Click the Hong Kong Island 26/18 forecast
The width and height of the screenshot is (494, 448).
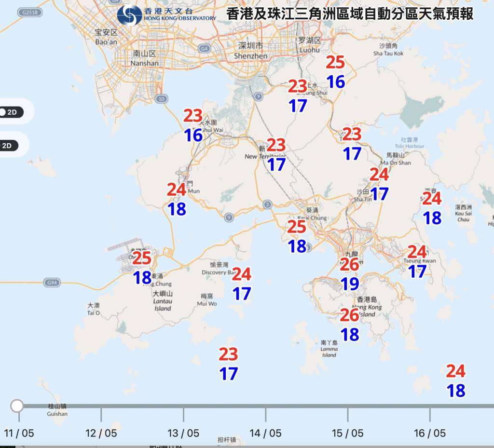coord(350,325)
